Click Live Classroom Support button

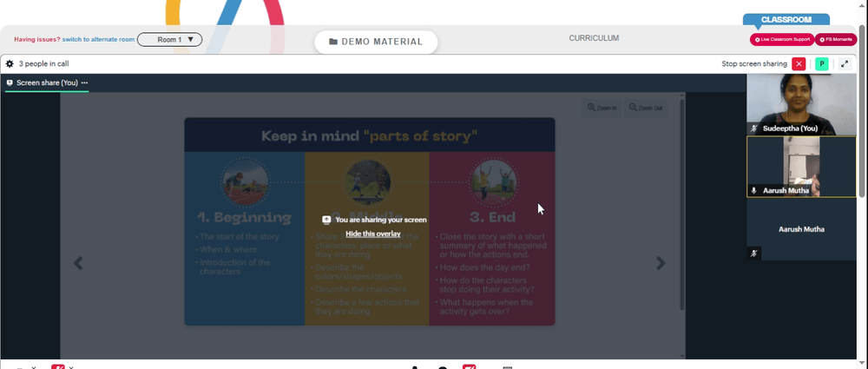click(x=782, y=39)
